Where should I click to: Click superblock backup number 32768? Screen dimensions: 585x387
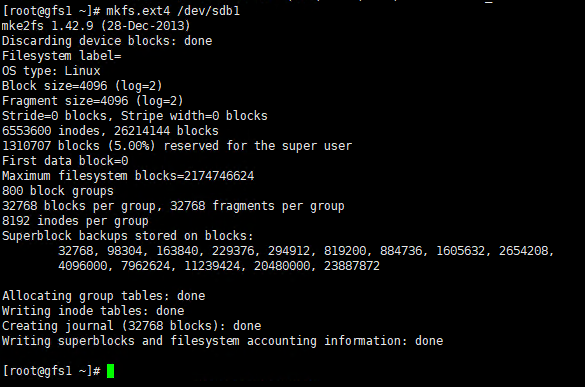pyautogui.click(x=76, y=251)
